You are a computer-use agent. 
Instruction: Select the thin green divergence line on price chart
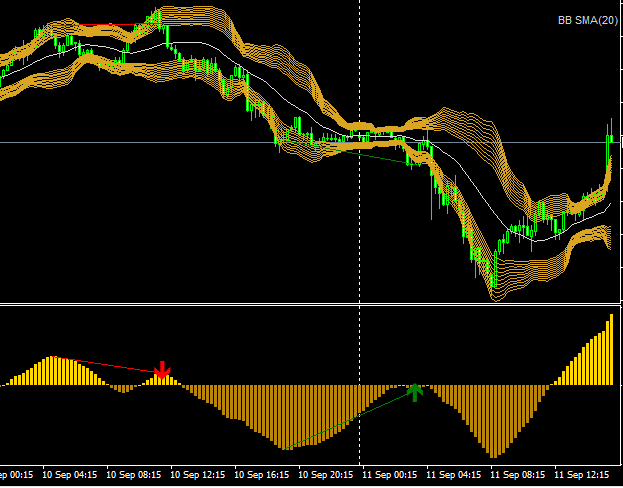click(x=380, y=155)
